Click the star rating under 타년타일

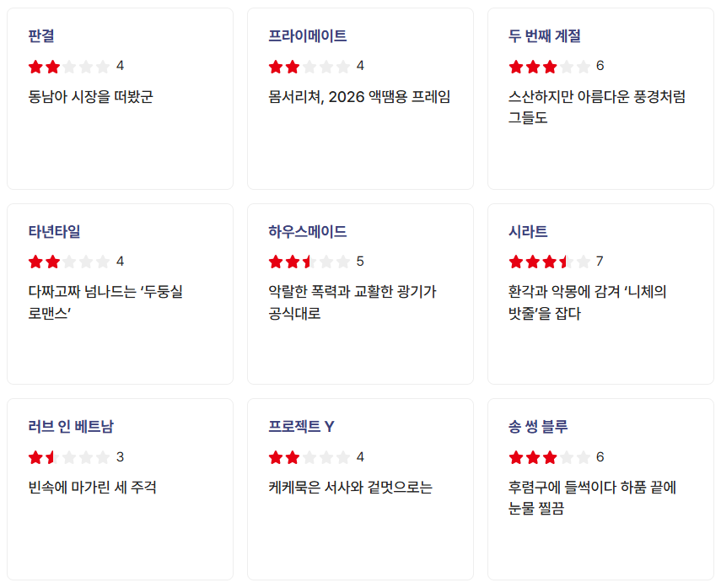pos(69,262)
